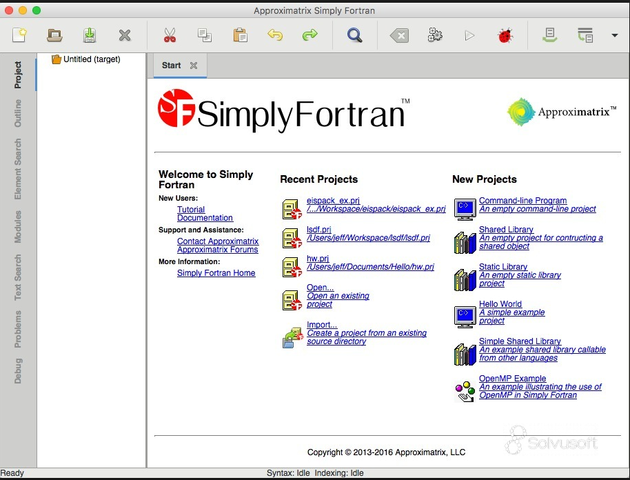This screenshot has width=630, height=480.
Task: Click the Paste clipboard icon
Action: point(240,35)
